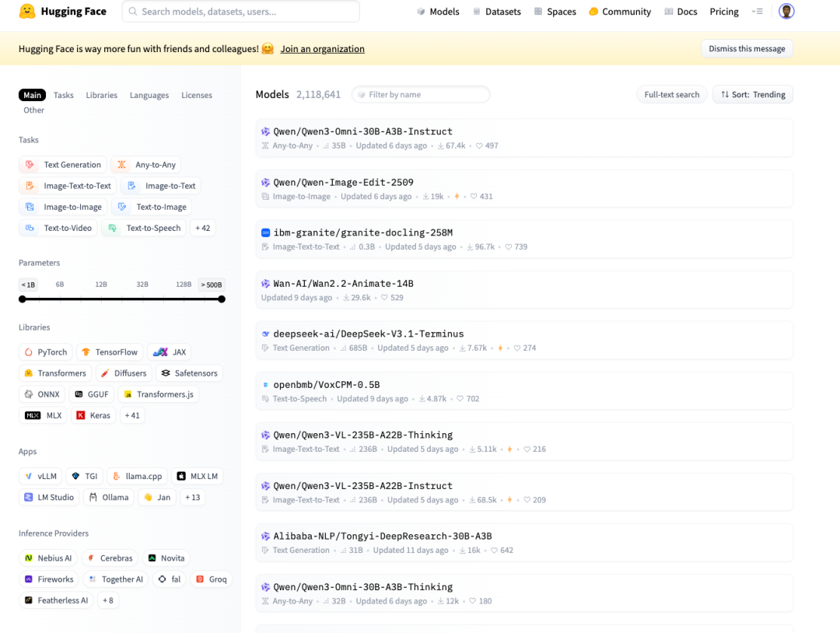Image resolution: width=840 pixels, height=633 pixels.
Task: Click the Ollama app icon
Action: pos(93,498)
